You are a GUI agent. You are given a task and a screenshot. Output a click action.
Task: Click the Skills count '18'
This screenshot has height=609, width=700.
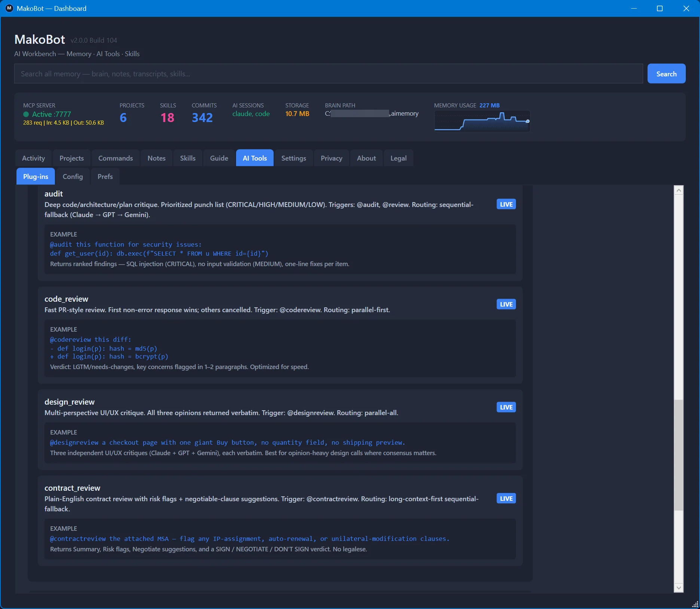pos(167,118)
